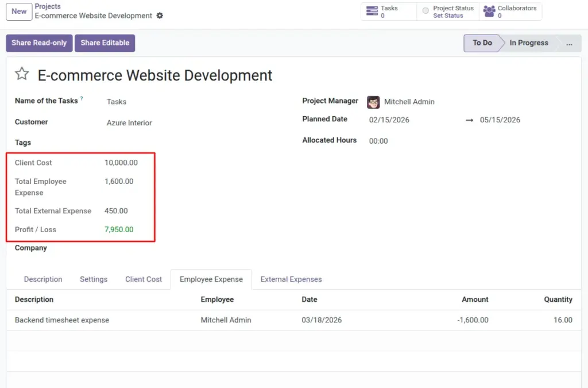Viewport: 588px width, 388px height.
Task: Open the Settings tab
Action: [x=94, y=279]
